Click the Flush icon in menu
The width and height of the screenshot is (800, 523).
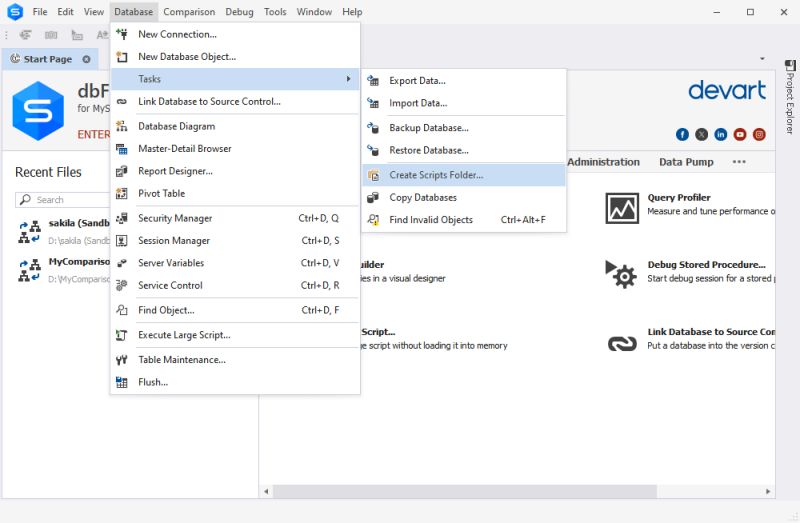coord(121,382)
